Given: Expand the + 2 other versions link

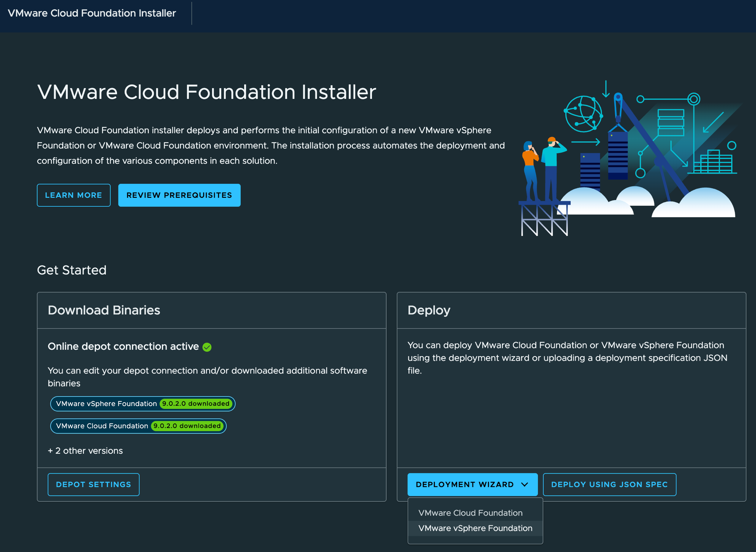Looking at the screenshot, I should coord(85,451).
